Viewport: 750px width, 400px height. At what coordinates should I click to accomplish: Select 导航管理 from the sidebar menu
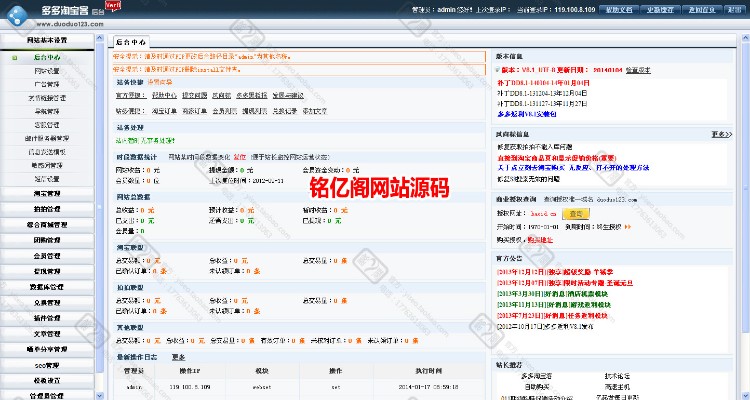47,111
